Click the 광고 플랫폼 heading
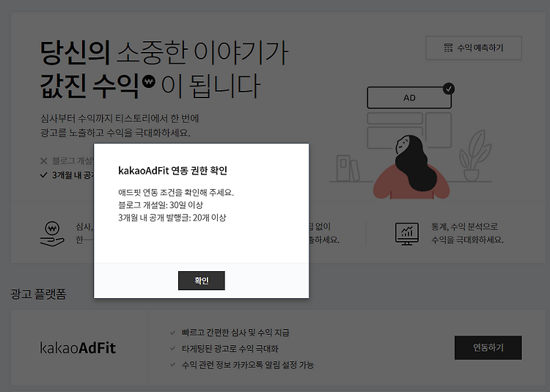Image resolution: width=550 pixels, height=392 pixels. pyautogui.click(x=38, y=294)
